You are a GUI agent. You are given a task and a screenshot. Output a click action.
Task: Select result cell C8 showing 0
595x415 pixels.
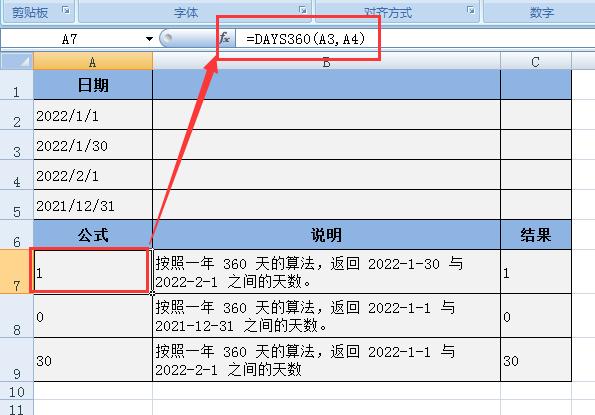point(535,316)
